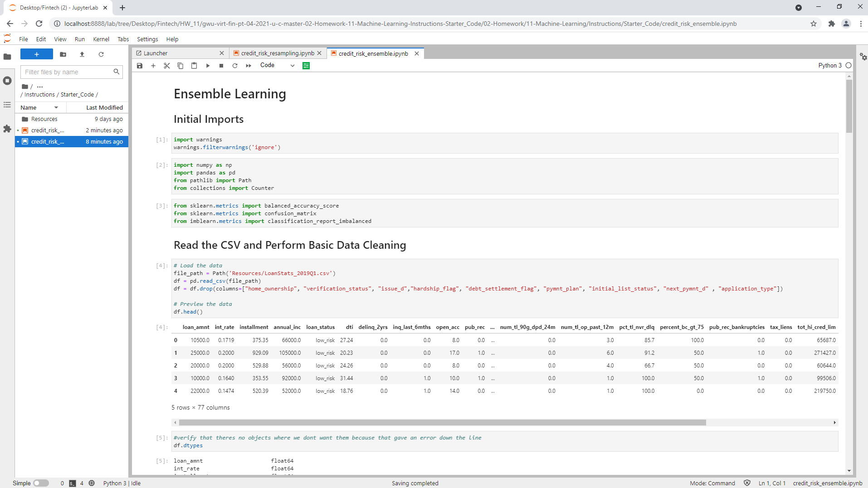
Task: Open the table of contents panel
Action: click(7, 105)
